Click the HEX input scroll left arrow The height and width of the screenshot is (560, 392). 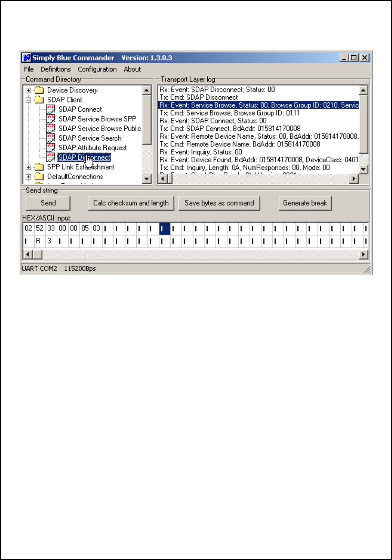click(28, 255)
